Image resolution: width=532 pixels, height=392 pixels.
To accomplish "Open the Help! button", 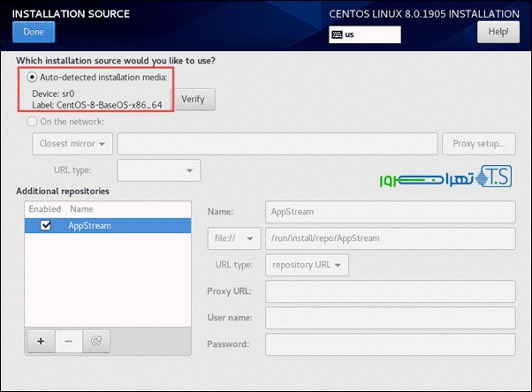I will [498, 32].
